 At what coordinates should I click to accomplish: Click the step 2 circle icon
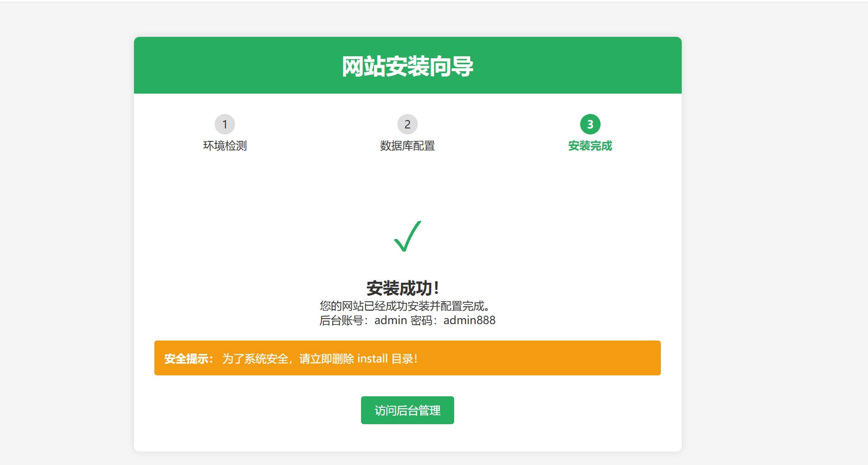click(407, 124)
